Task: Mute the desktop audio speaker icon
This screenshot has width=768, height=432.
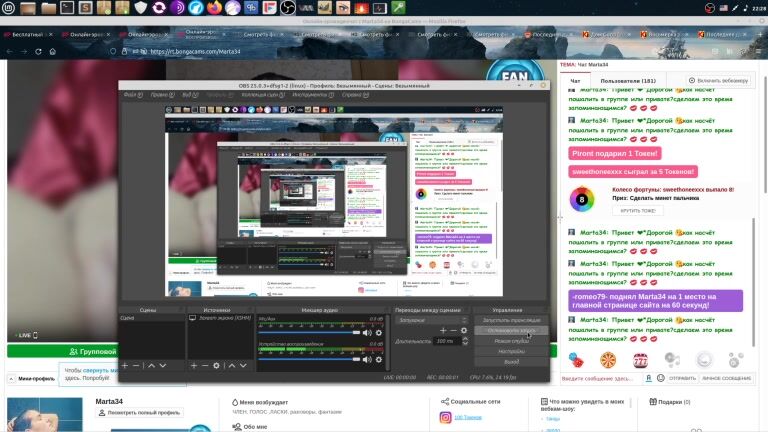Action: tap(367, 359)
